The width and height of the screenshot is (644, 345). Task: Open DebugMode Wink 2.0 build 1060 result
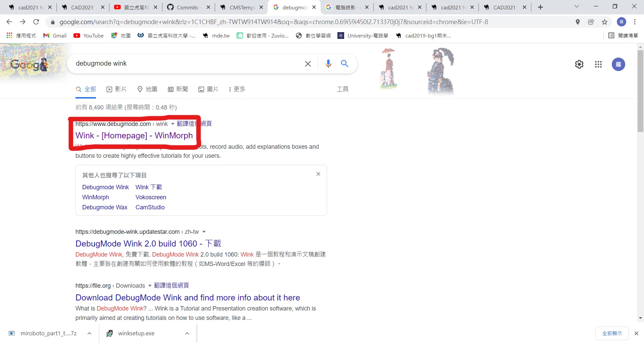pos(148,244)
